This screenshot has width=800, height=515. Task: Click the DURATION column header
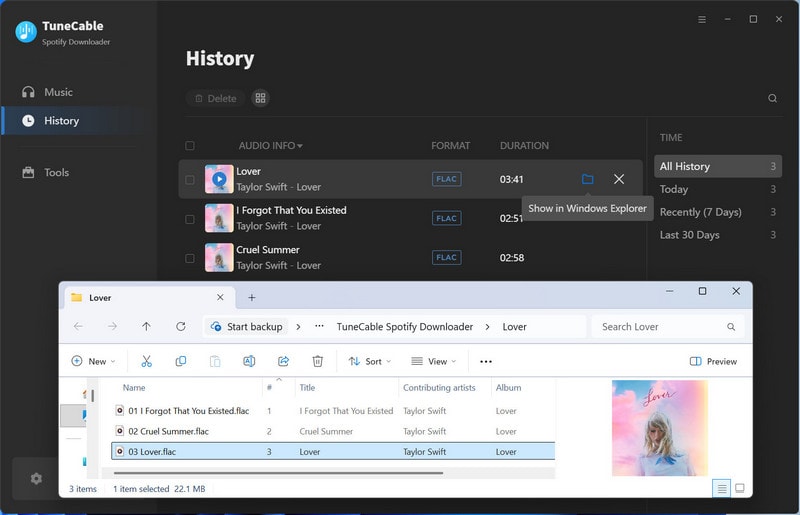click(524, 146)
